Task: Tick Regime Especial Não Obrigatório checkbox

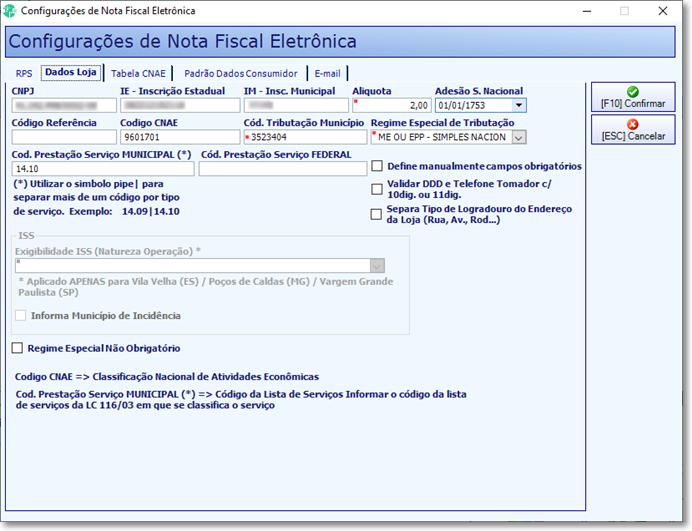Action: [17, 348]
